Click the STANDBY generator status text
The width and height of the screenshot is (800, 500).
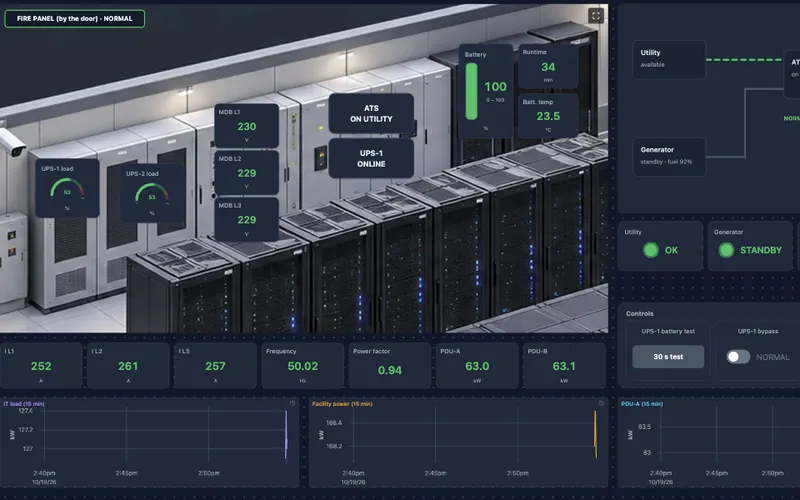pos(761,250)
